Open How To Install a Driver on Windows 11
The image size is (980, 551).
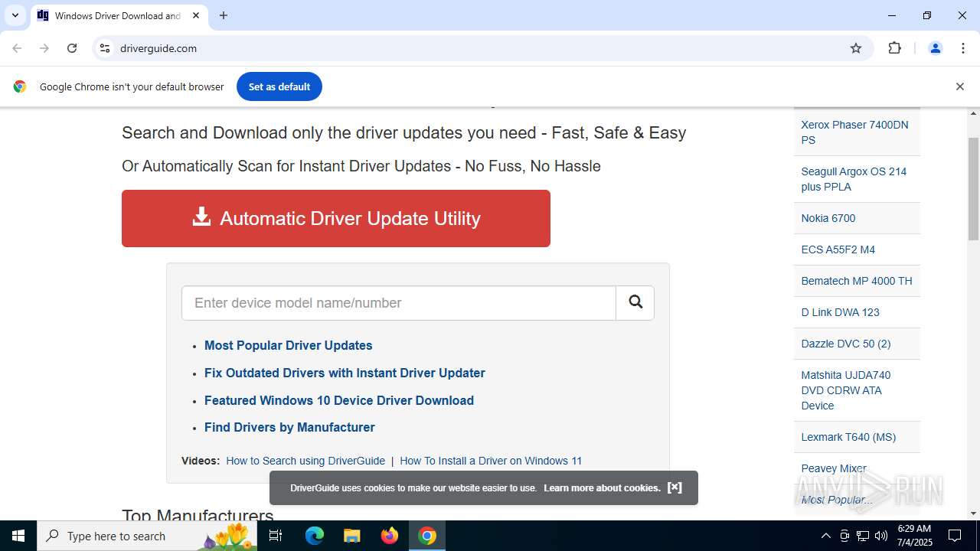tap(491, 461)
